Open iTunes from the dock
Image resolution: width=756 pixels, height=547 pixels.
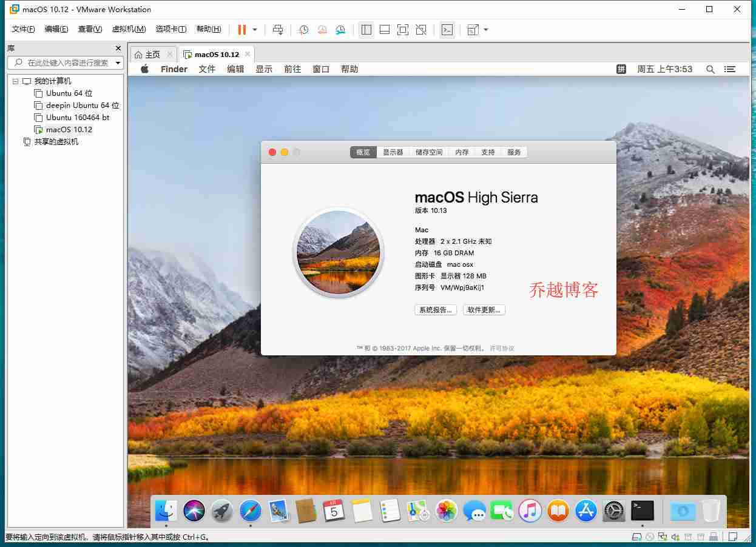(530, 511)
